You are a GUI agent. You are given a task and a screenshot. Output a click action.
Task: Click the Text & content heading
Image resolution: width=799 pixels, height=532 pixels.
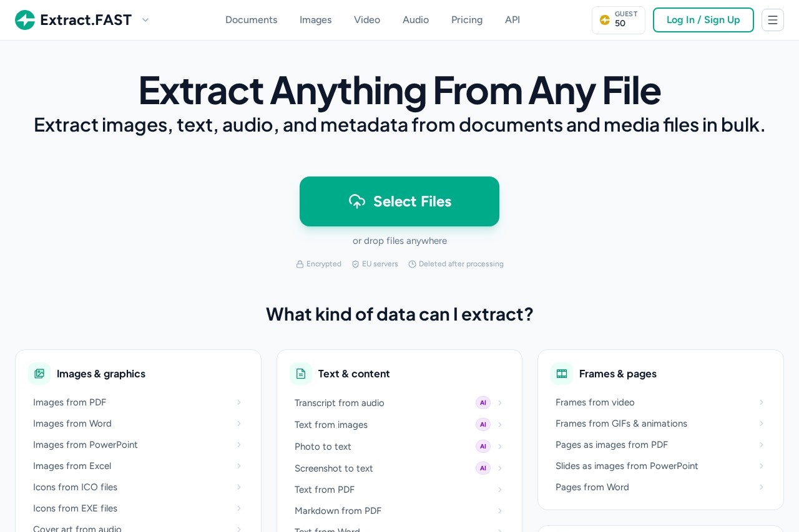click(x=354, y=374)
